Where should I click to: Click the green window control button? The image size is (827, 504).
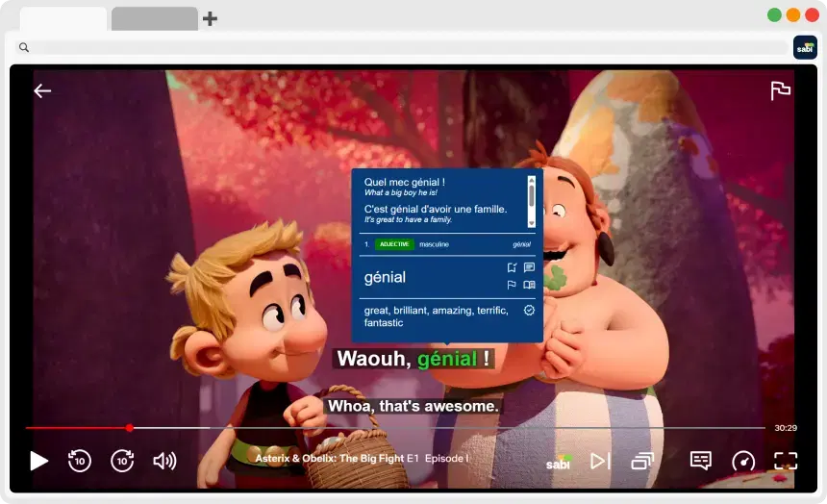coord(774,15)
